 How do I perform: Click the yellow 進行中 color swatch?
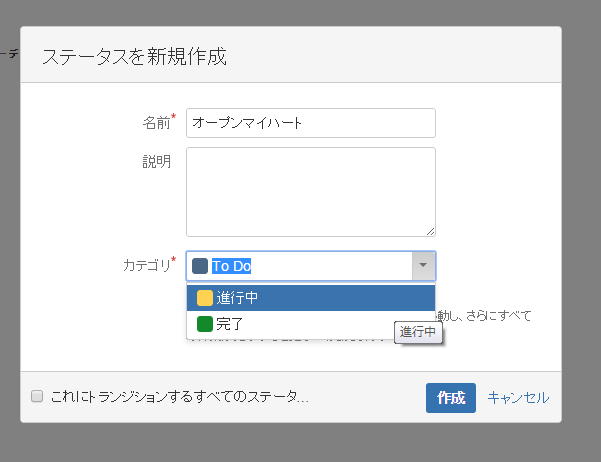tap(205, 298)
